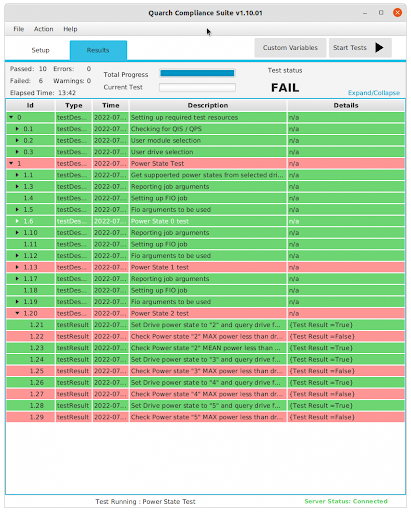The width and height of the screenshot is (411, 512).
Task: Expand row 1.13 Power State 1 test
Action: [x=17, y=267]
